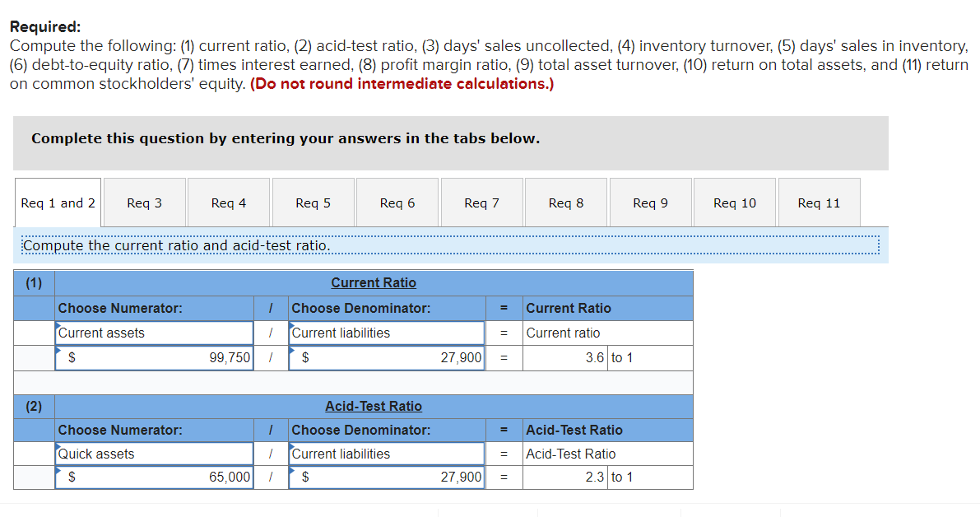Switch to the Req 3 tab
Screen dimensions: 980x517
(x=144, y=203)
